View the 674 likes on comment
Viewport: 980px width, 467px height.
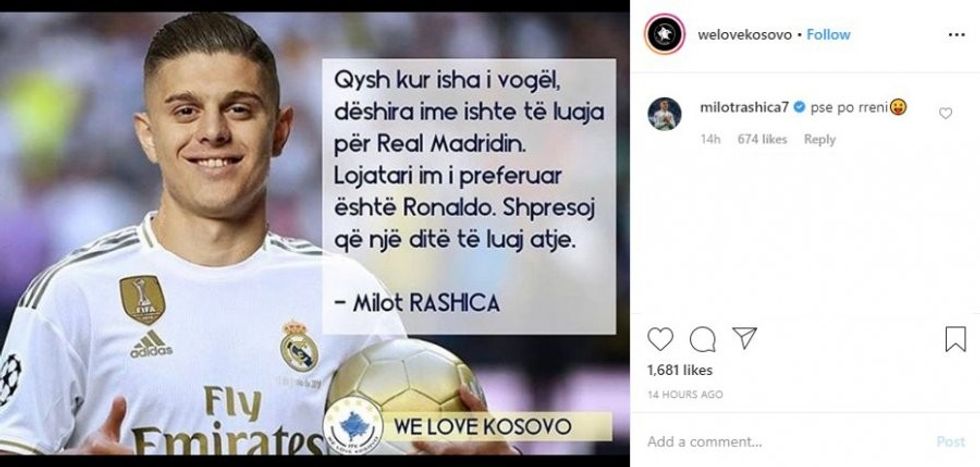tap(762, 139)
